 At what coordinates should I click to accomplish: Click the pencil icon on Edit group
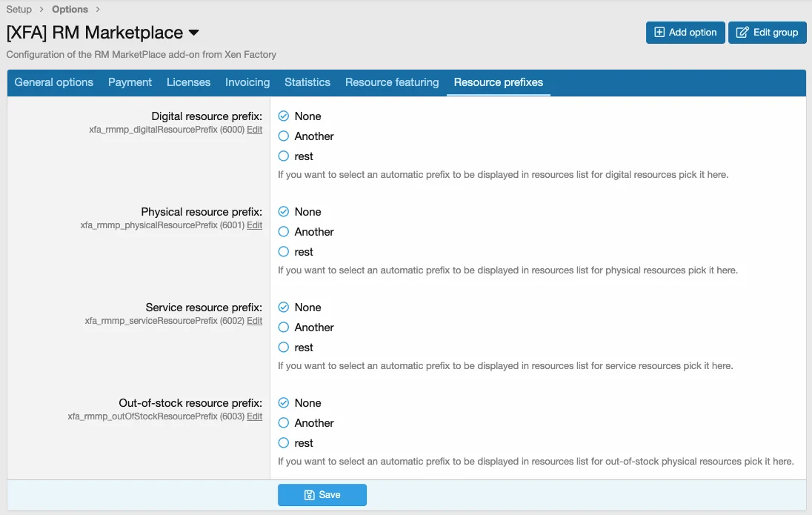pos(742,33)
